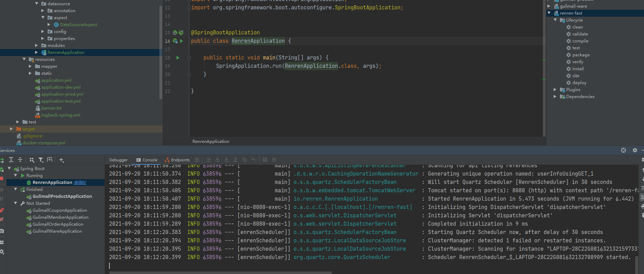Open docker-compose.yml file
Screen dimensions: 644x274
tap(44, 143)
